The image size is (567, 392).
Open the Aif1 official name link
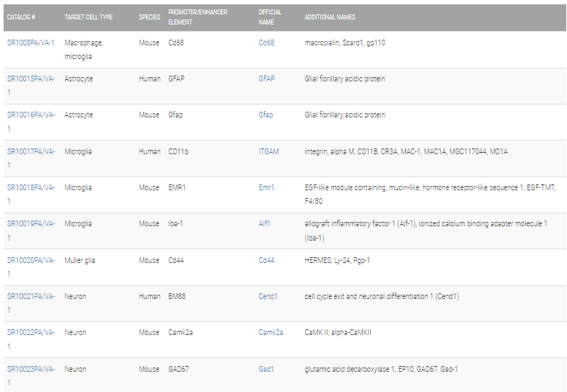pos(264,223)
